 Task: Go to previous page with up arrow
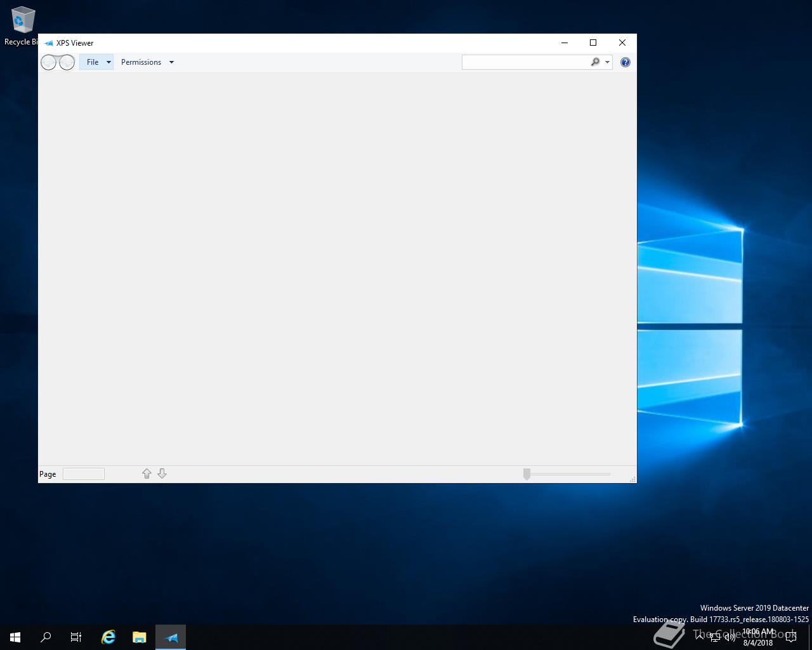click(147, 474)
